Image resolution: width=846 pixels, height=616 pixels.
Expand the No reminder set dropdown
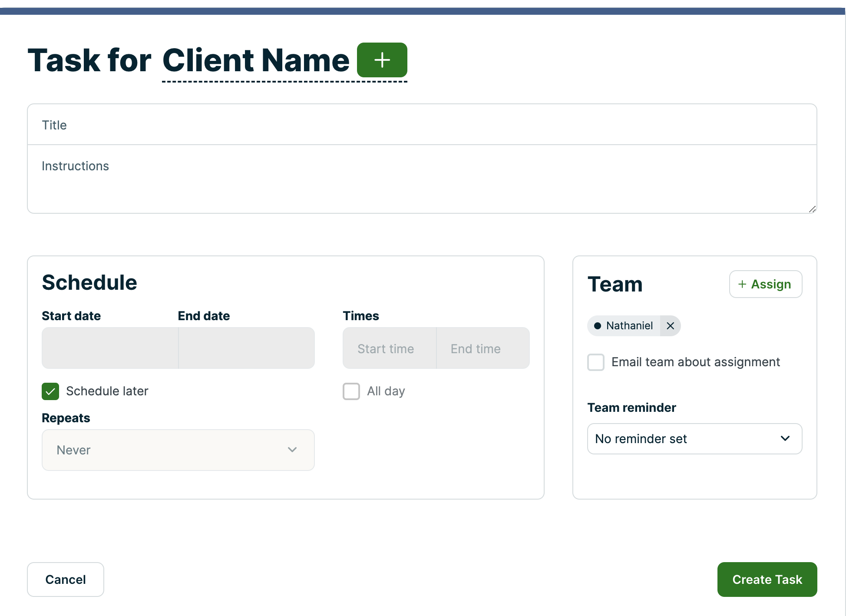click(694, 438)
